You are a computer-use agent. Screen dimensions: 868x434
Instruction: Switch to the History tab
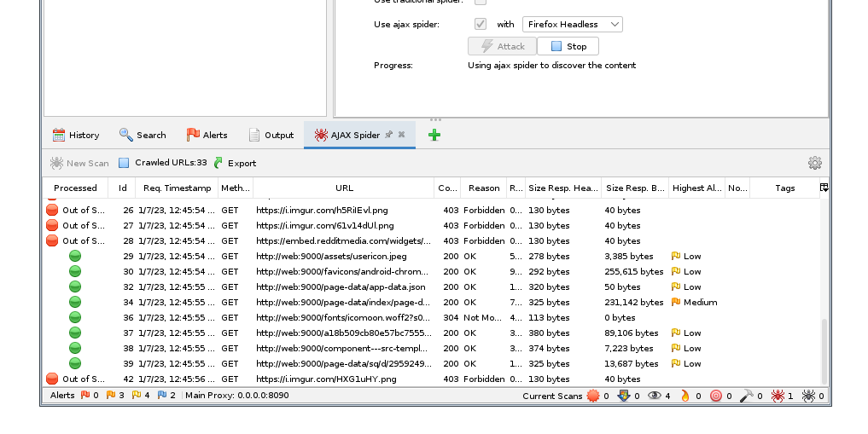click(76, 135)
